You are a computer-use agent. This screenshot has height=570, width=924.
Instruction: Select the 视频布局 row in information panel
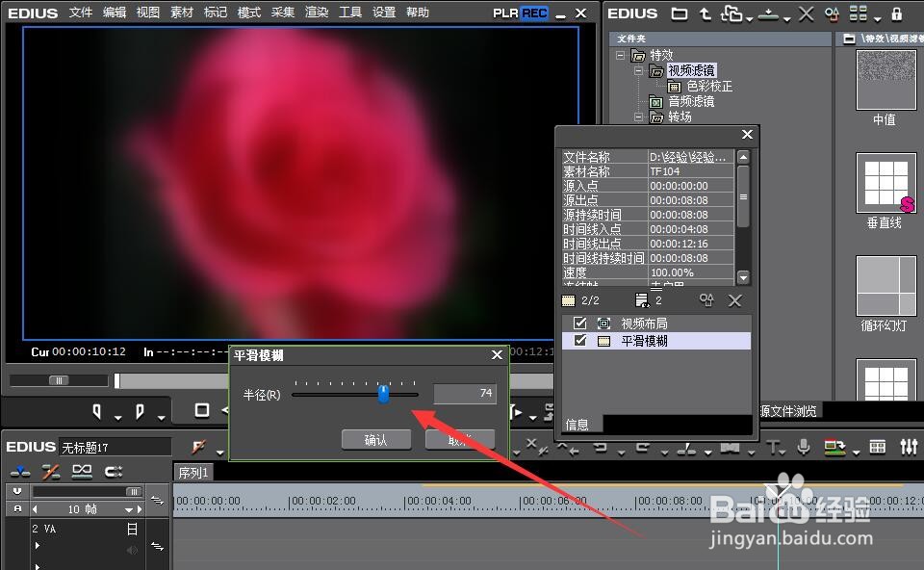pyautogui.click(x=656, y=323)
